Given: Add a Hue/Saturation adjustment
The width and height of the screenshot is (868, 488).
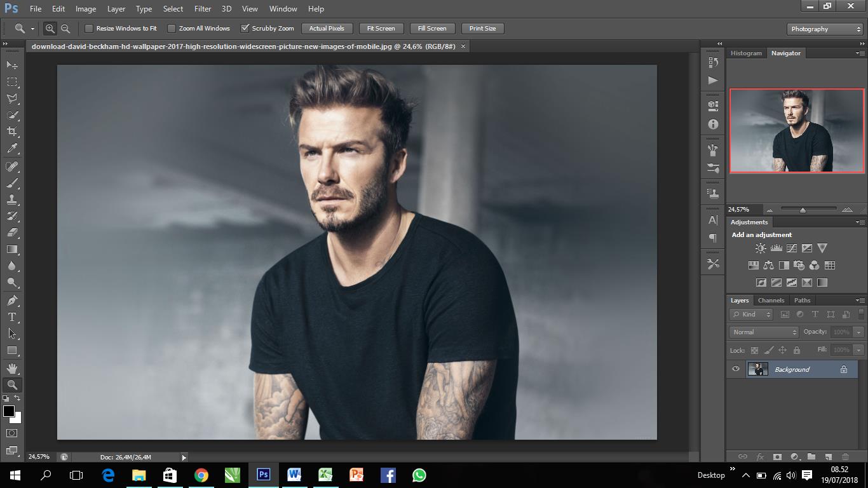Looking at the screenshot, I should (754, 265).
